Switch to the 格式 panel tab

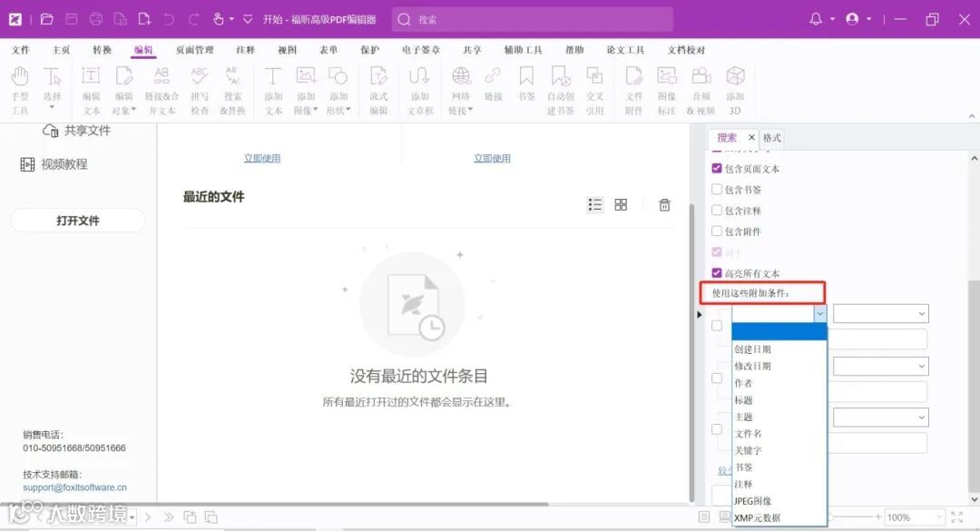pos(772,138)
